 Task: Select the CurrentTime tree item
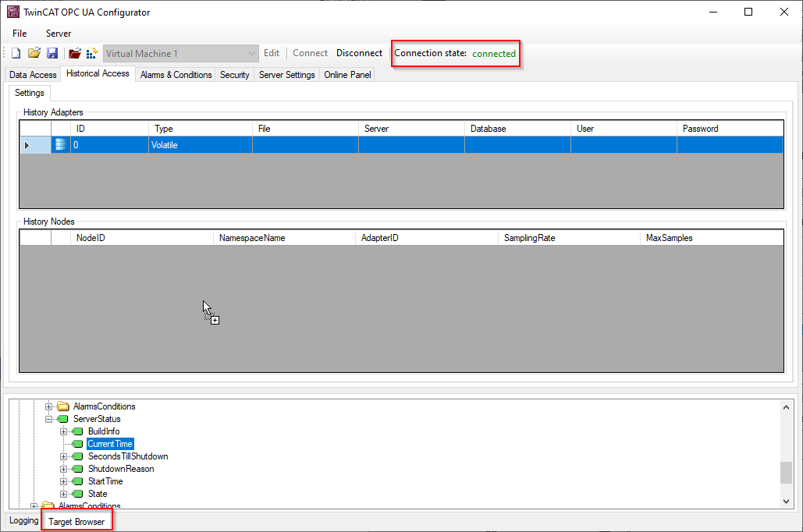click(x=110, y=444)
